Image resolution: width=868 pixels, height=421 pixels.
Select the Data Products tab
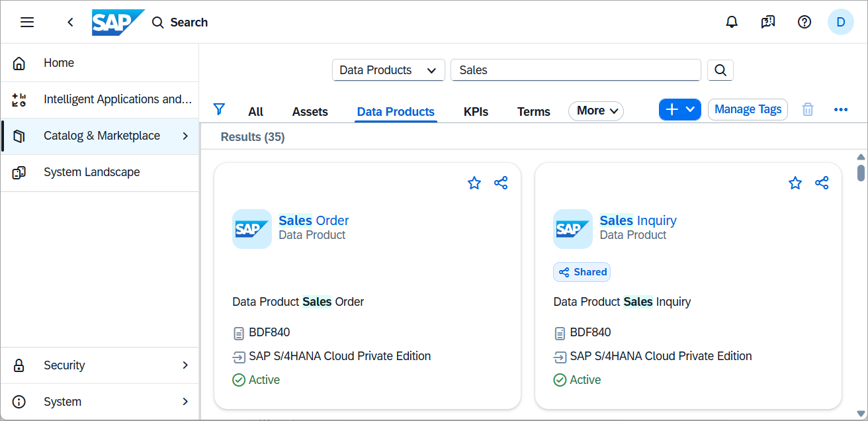point(396,112)
